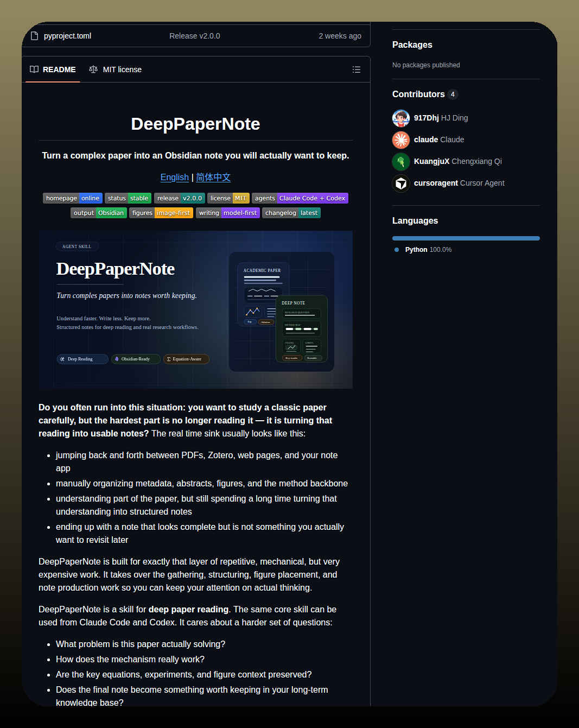
Task: Switch to the MIT license tab
Action: pyautogui.click(x=115, y=69)
